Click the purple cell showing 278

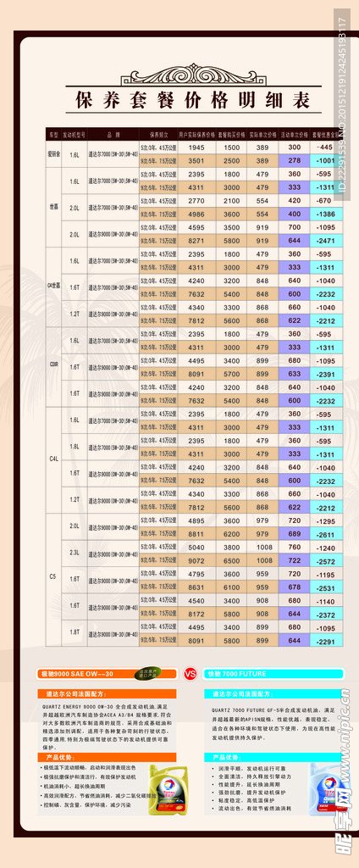coord(295,160)
